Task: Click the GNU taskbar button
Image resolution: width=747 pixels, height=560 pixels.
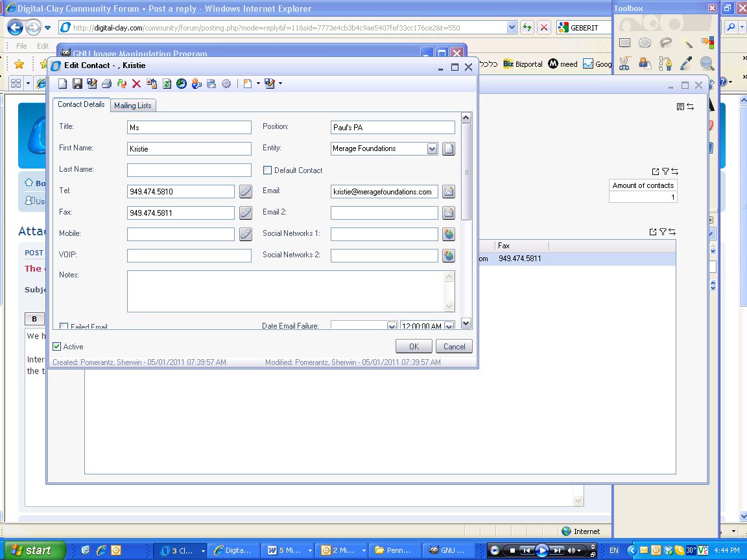Action: [x=447, y=550]
